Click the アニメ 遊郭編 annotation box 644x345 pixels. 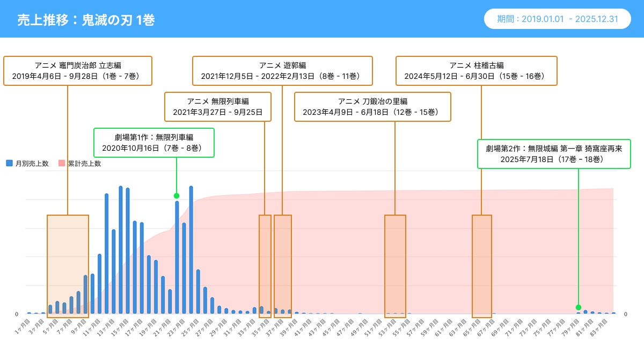282,71
